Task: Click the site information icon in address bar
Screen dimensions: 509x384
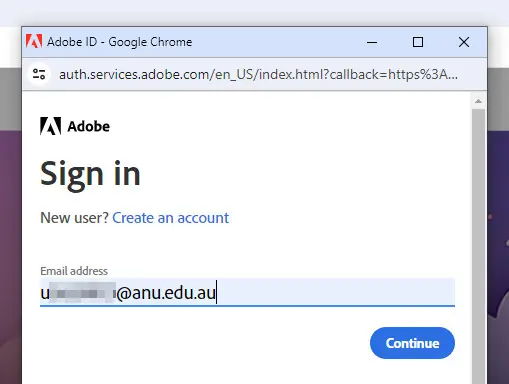Action: (39, 74)
